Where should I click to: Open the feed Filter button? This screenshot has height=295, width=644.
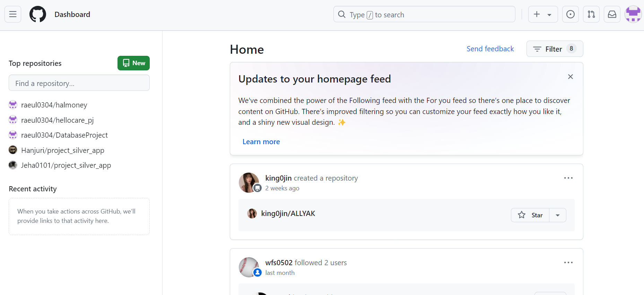coord(555,49)
